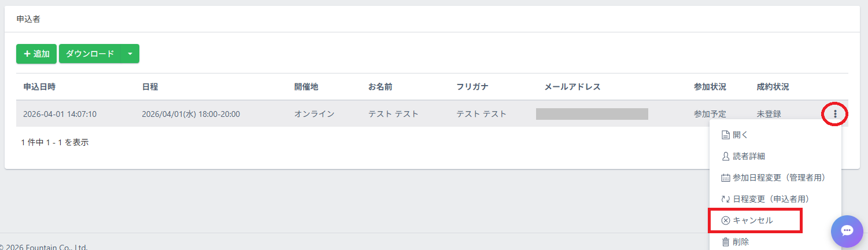
Task: Select 開く from the context menu
Action: 741,135
